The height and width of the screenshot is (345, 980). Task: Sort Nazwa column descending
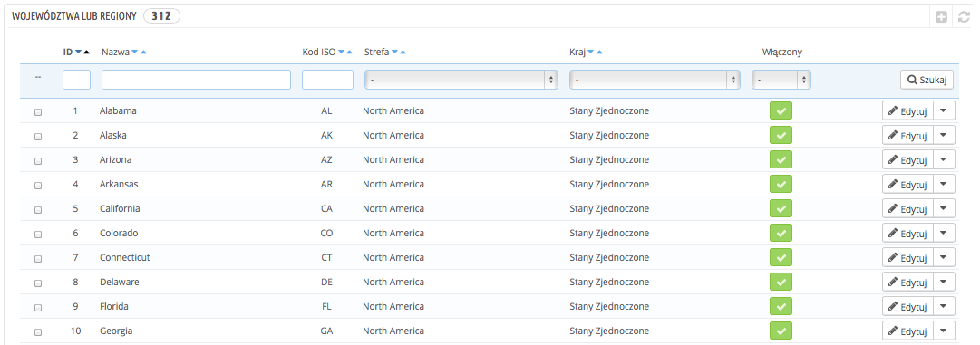point(136,53)
